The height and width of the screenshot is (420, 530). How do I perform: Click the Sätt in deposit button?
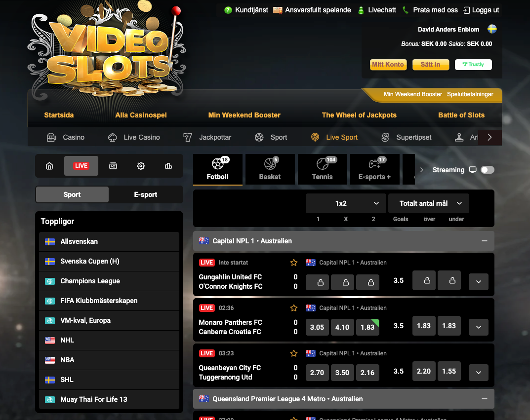pyautogui.click(x=431, y=65)
